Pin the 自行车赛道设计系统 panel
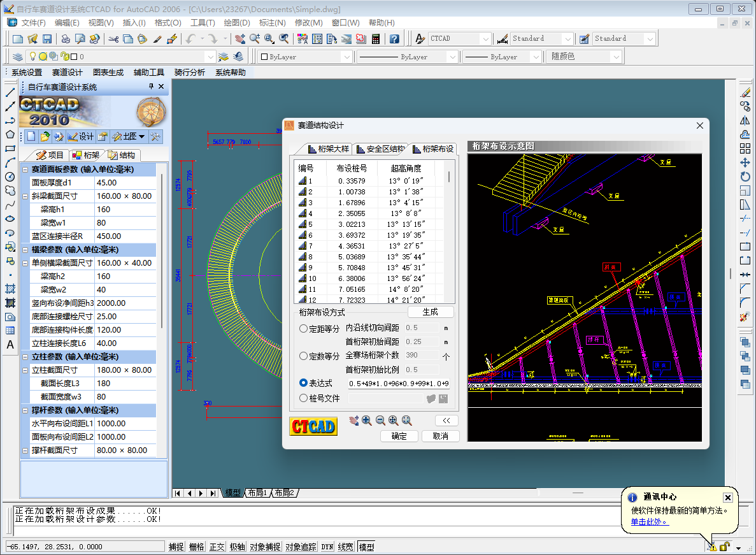 [151, 86]
